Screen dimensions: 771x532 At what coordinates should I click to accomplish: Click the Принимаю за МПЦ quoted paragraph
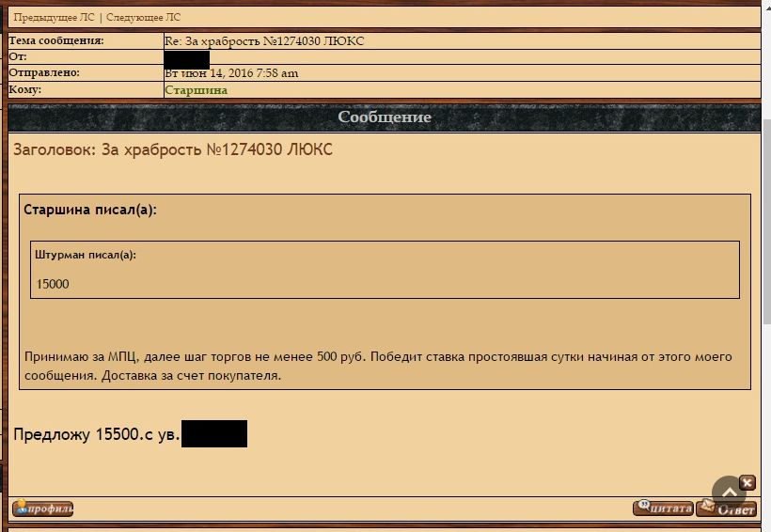pos(378,366)
